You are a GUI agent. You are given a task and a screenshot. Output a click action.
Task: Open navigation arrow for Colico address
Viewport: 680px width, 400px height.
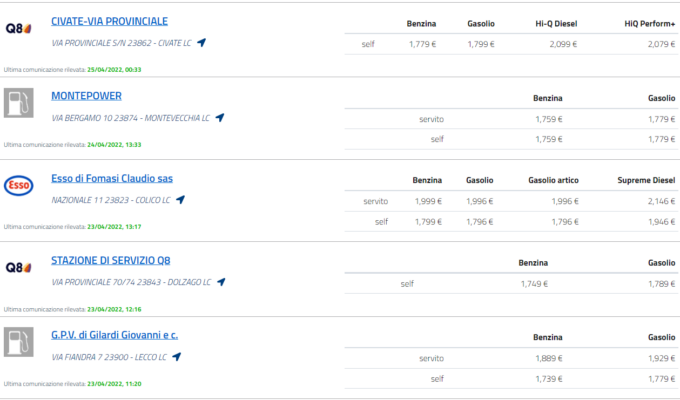[x=181, y=200]
